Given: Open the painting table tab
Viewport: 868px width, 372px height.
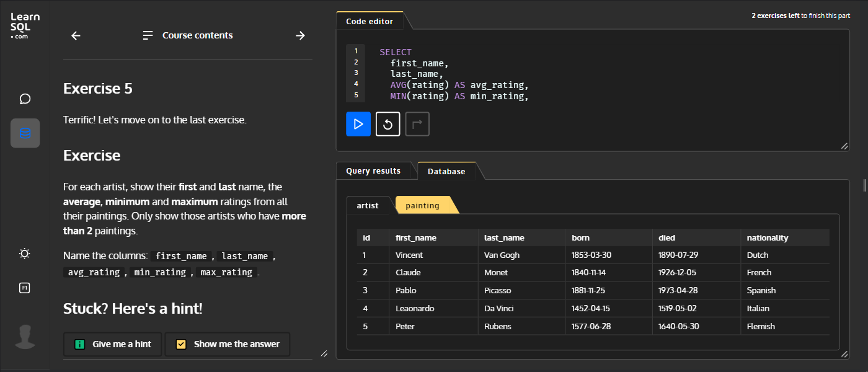Looking at the screenshot, I should 422,205.
